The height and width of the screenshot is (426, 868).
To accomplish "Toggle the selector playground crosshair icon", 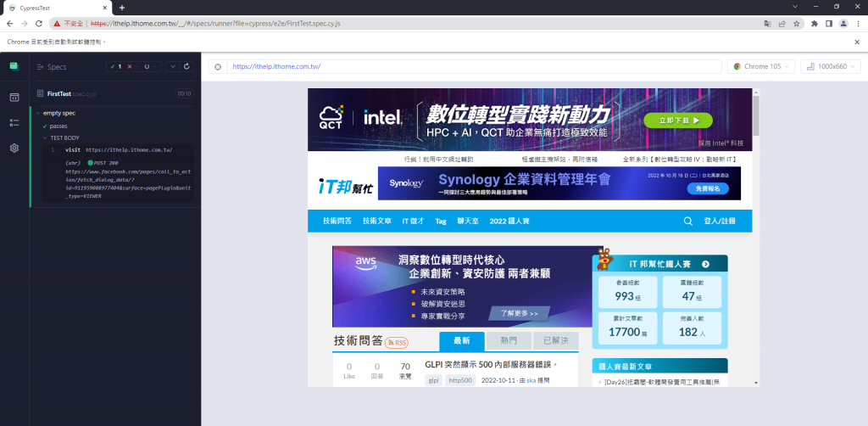I will click(x=218, y=66).
